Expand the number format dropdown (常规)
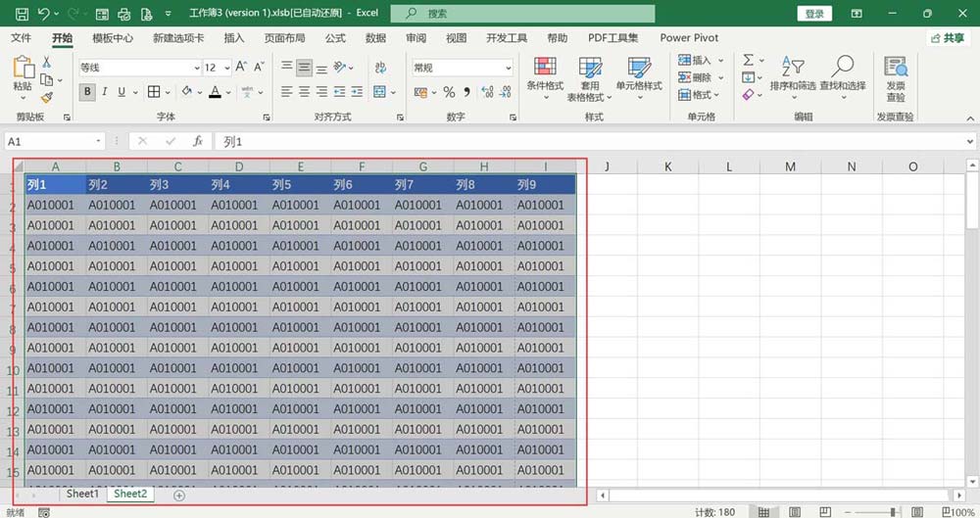Viewport: 980px width, 518px height. [x=508, y=68]
